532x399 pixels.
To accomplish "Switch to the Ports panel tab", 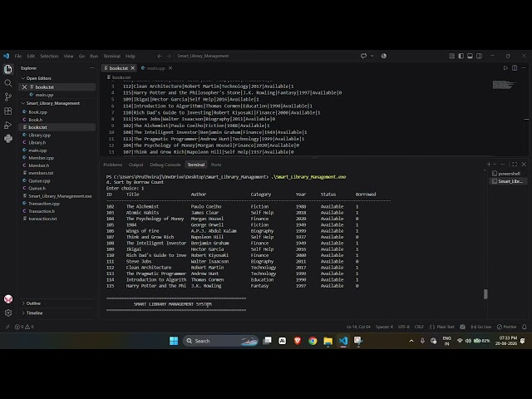I will 216,165.
